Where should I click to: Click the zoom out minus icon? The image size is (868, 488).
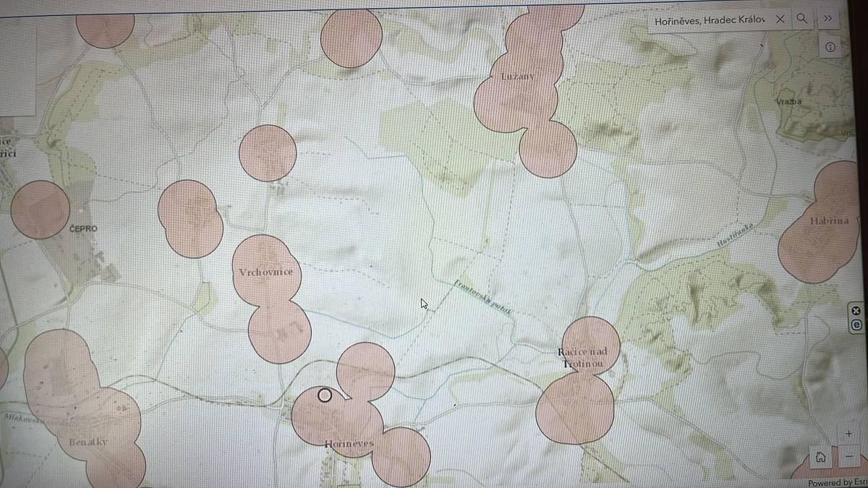click(x=848, y=457)
